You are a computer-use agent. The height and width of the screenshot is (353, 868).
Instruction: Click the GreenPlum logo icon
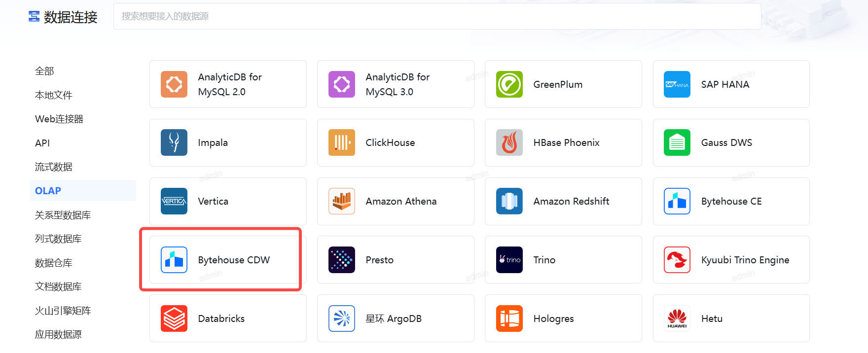click(x=509, y=84)
